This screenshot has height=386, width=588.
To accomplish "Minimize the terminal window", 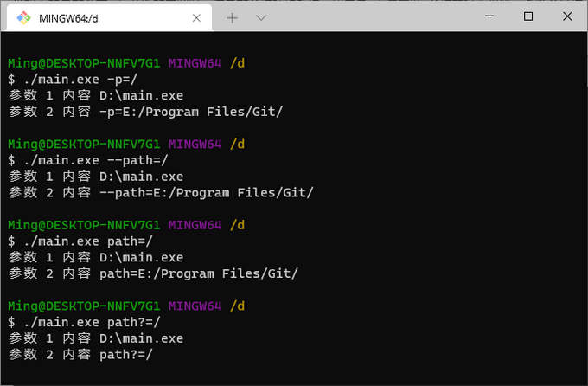I will point(487,16).
